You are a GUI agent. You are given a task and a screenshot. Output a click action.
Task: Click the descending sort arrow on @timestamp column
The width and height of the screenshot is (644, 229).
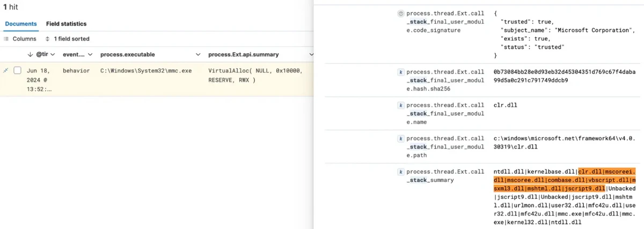tap(30, 55)
